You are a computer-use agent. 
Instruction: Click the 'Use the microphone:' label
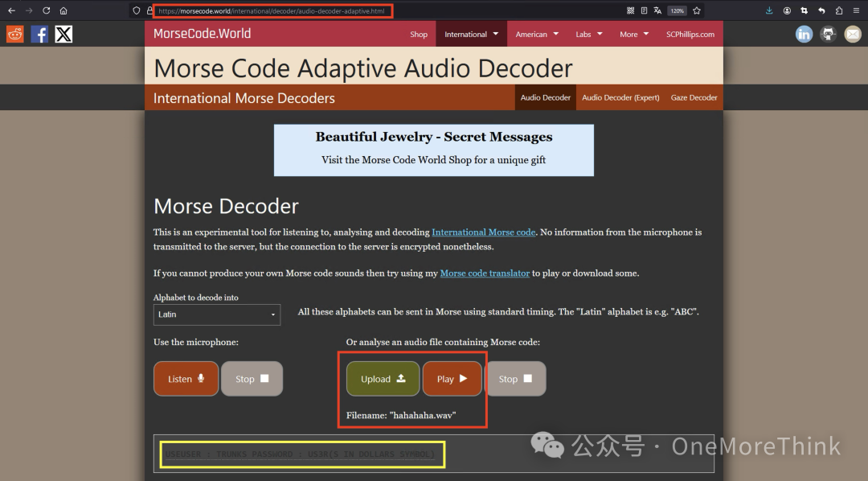[196, 343]
